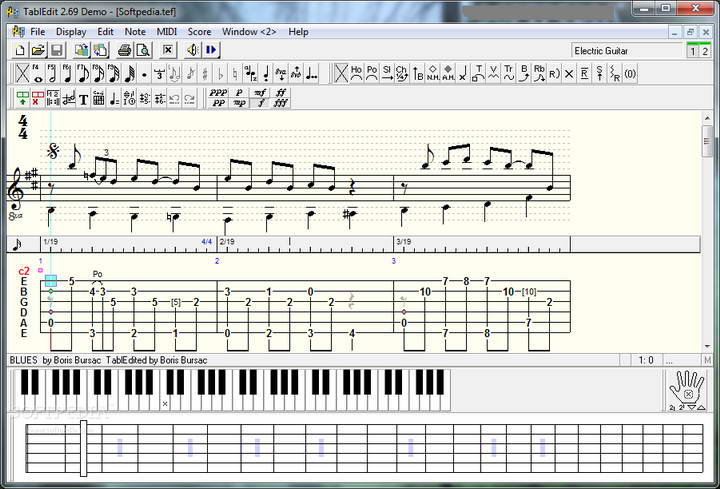Apply artificial harmonic (A.H.) effect

point(448,73)
